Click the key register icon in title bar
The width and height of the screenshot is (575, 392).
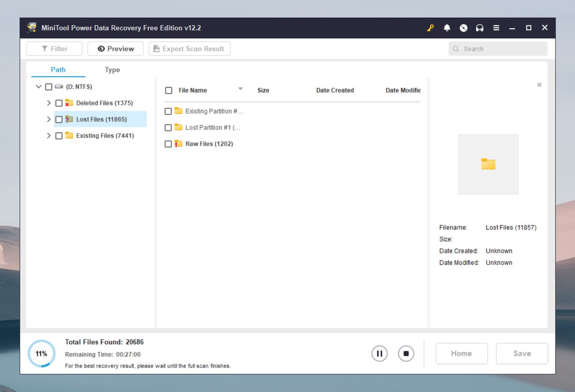[x=430, y=28]
